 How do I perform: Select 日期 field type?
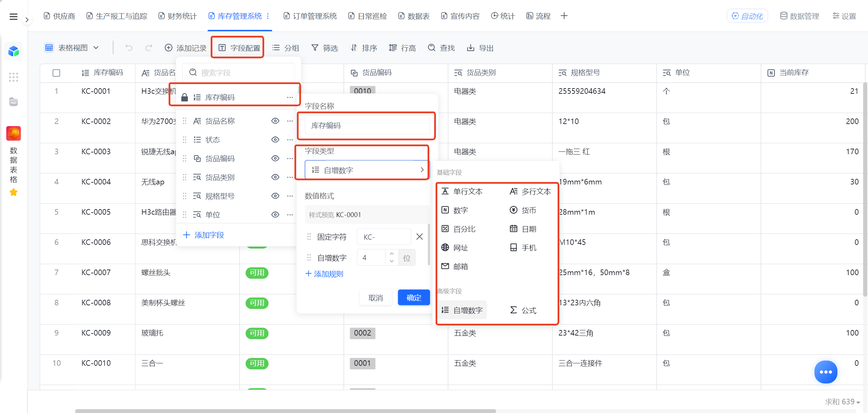tap(523, 229)
